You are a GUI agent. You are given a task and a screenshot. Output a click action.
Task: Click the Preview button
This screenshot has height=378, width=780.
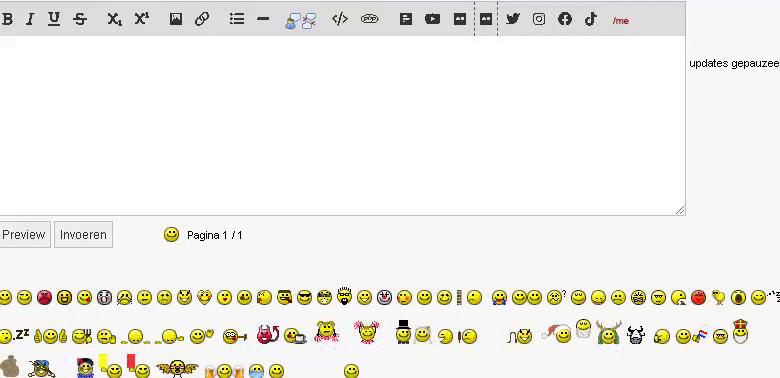(24, 234)
